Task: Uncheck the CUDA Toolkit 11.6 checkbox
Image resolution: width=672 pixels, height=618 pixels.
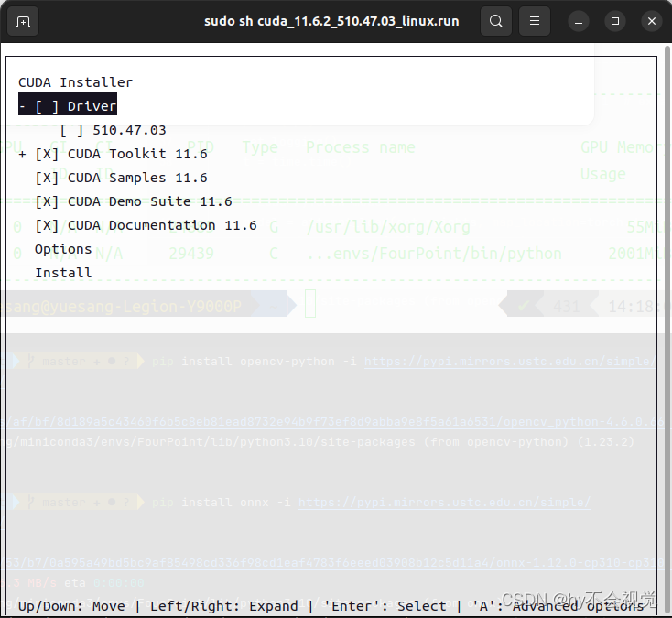Action: (x=47, y=154)
